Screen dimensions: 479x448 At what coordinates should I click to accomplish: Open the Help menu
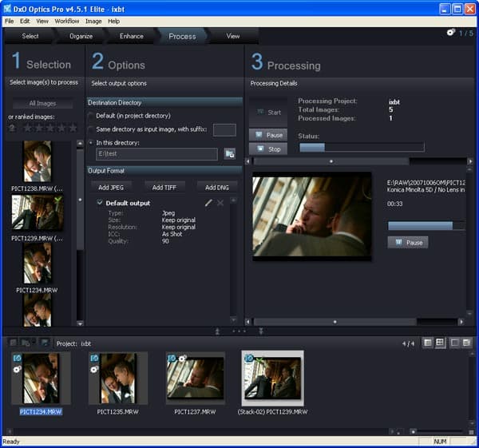[x=113, y=21]
